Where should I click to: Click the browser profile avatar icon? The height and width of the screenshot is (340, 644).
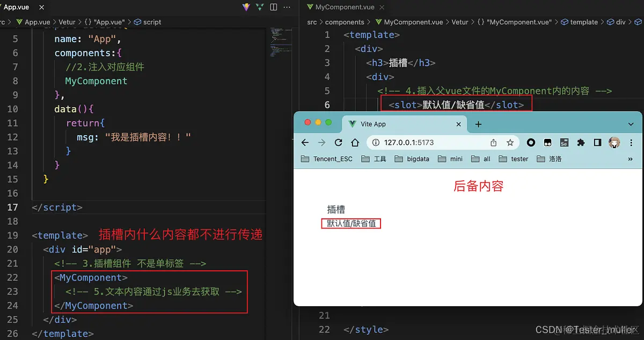(x=614, y=143)
